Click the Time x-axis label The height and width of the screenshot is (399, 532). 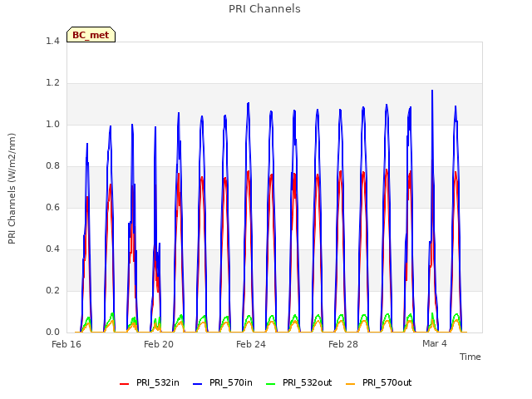point(470,357)
